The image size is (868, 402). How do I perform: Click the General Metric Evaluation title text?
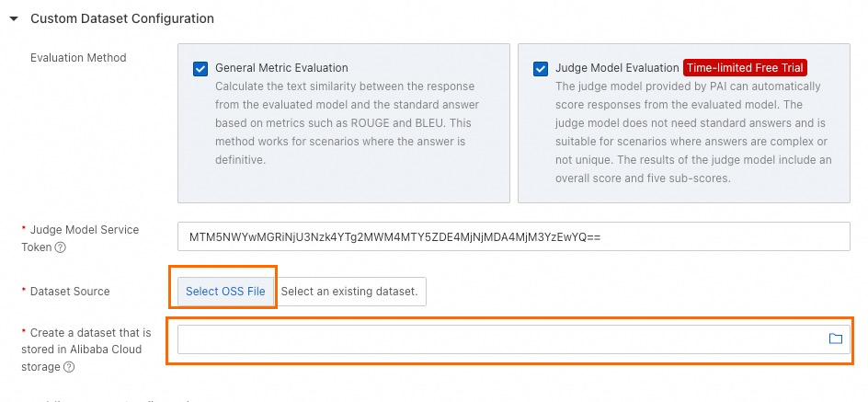pyautogui.click(x=281, y=68)
